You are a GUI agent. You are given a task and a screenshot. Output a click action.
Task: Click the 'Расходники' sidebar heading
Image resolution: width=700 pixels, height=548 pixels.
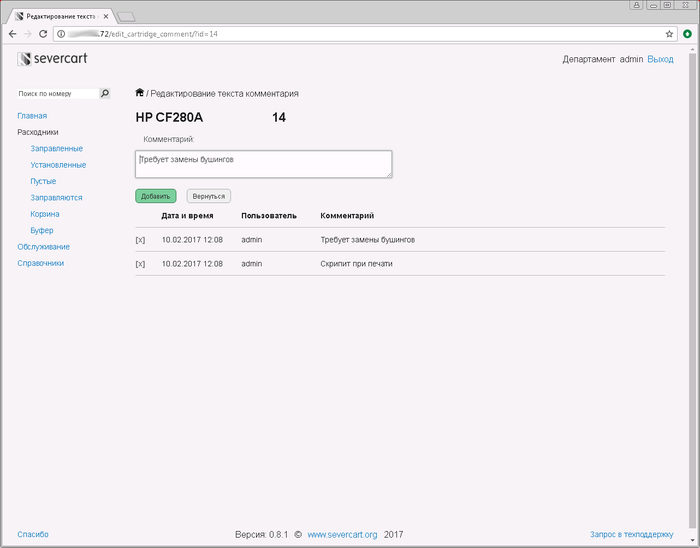tap(38, 133)
